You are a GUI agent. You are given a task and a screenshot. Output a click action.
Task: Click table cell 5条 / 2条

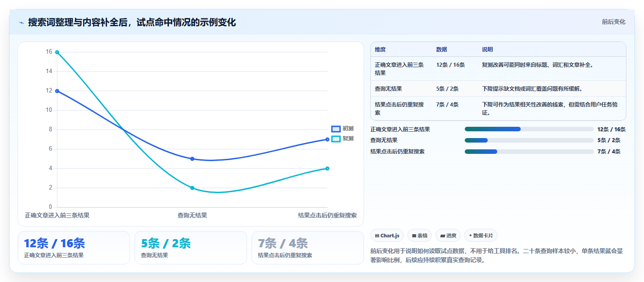448,89
